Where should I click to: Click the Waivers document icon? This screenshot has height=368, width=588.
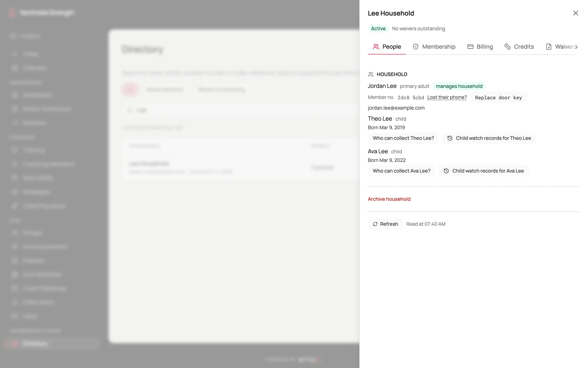tap(549, 47)
